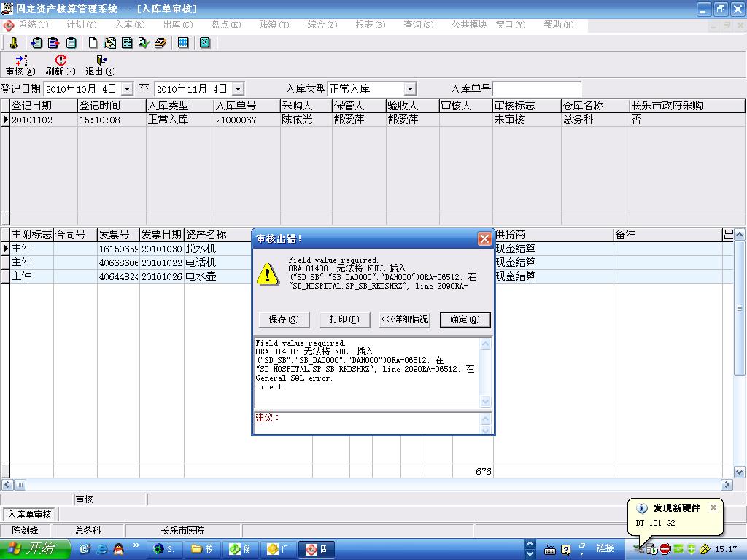The height and width of the screenshot is (560, 747).
Task: Click the blank new document toolbar icon
Action: [x=93, y=43]
